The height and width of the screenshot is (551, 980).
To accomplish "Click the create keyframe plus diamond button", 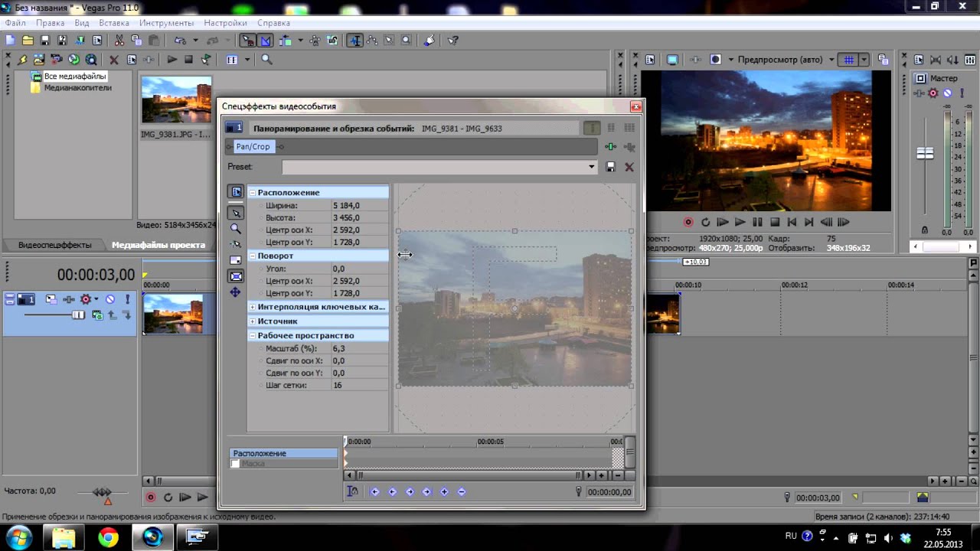I will 444,492.
